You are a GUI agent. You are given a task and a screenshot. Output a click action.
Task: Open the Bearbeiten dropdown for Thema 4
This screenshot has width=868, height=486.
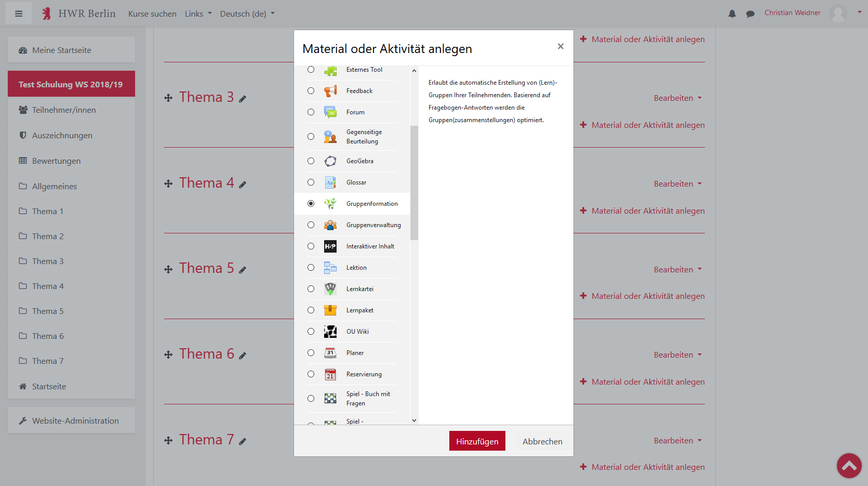[x=677, y=183]
